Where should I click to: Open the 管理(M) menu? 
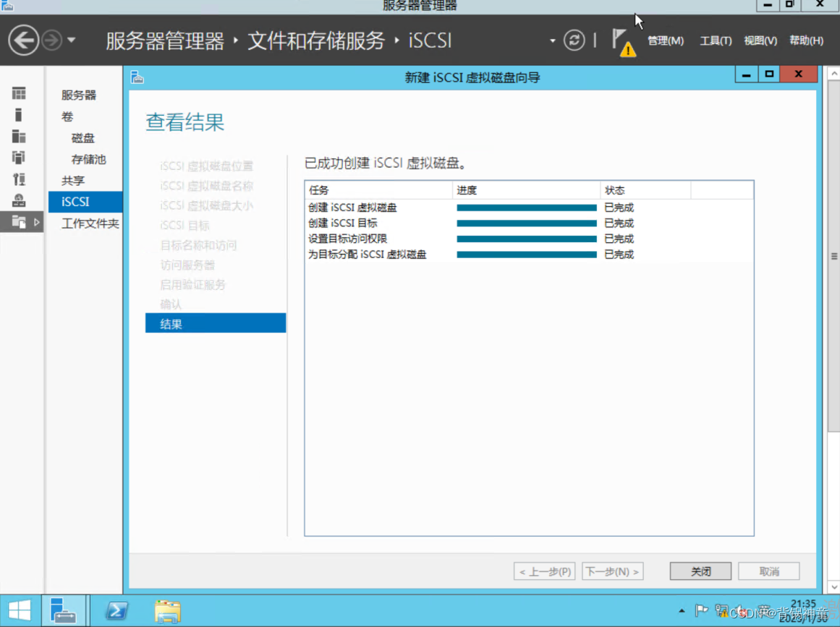point(666,40)
